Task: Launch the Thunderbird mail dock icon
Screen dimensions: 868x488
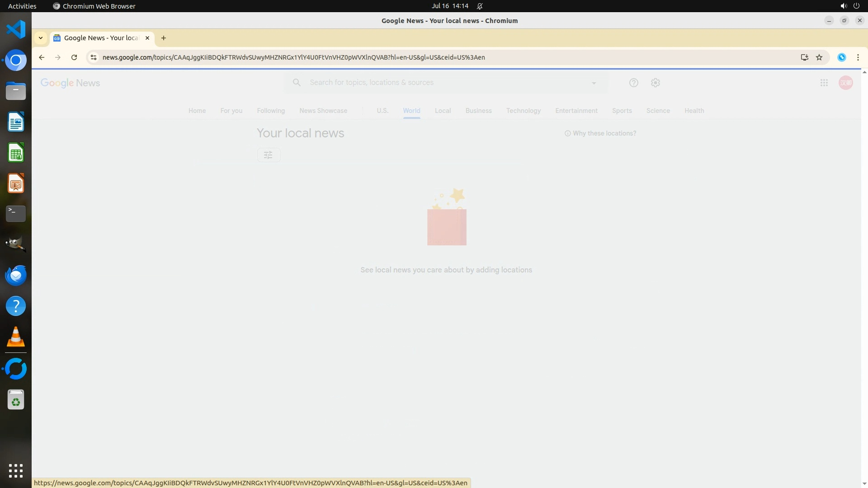Action: (x=16, y=275)
